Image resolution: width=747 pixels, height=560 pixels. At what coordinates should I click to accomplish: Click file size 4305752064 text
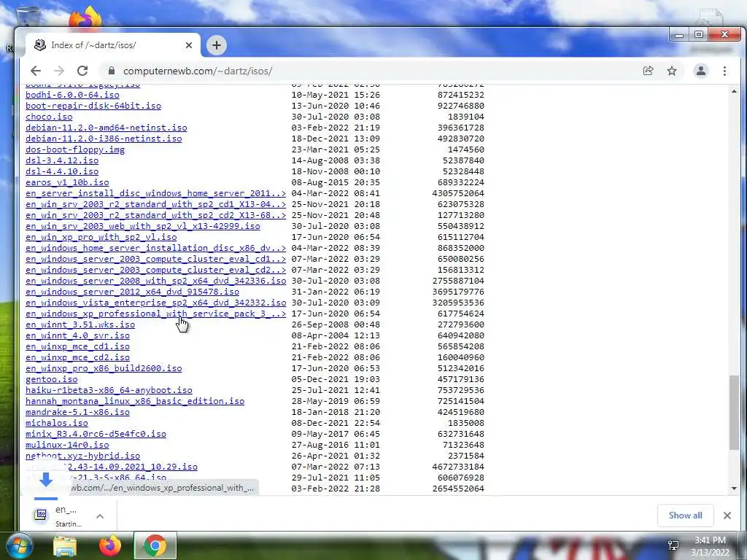[x=458, y=193]
